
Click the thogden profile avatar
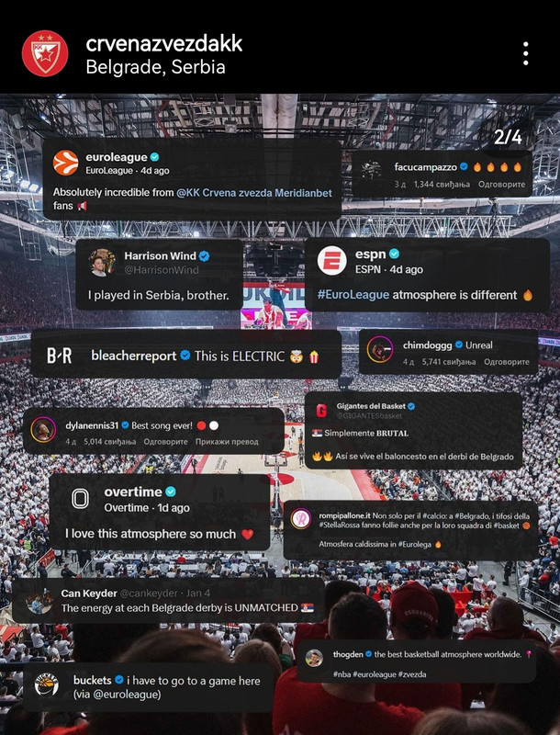(x=314, y=658)
